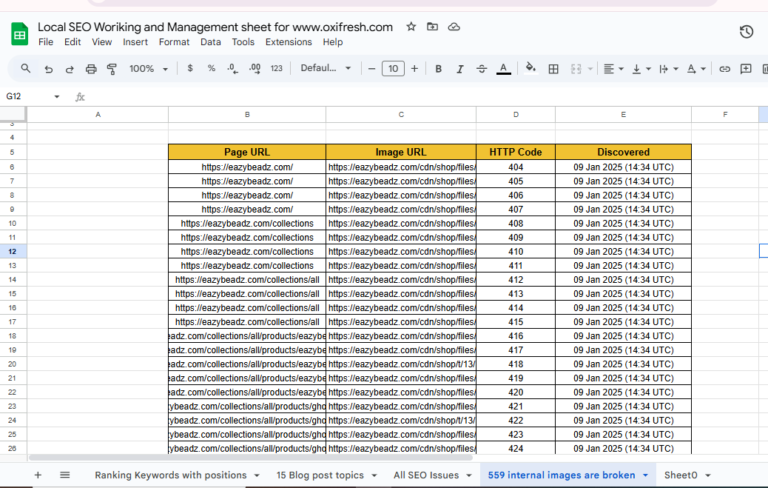Format as currency with dollar icon
768x488 pixels.
tap(190, 69)
